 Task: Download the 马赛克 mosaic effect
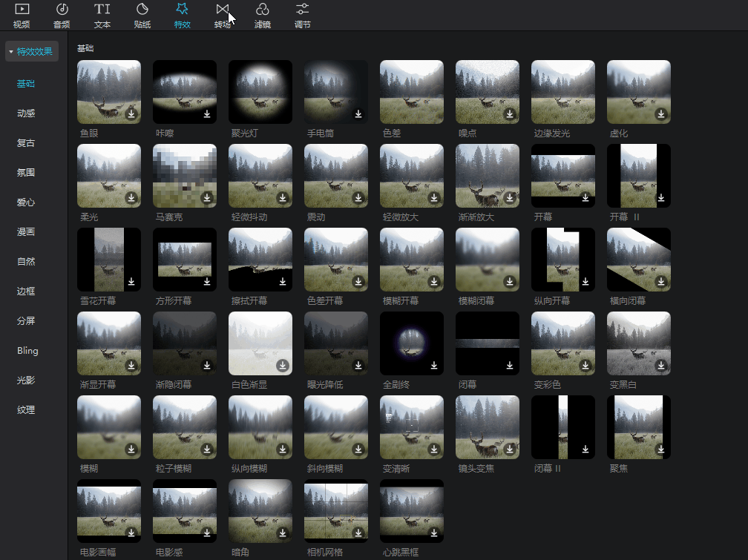207,198
